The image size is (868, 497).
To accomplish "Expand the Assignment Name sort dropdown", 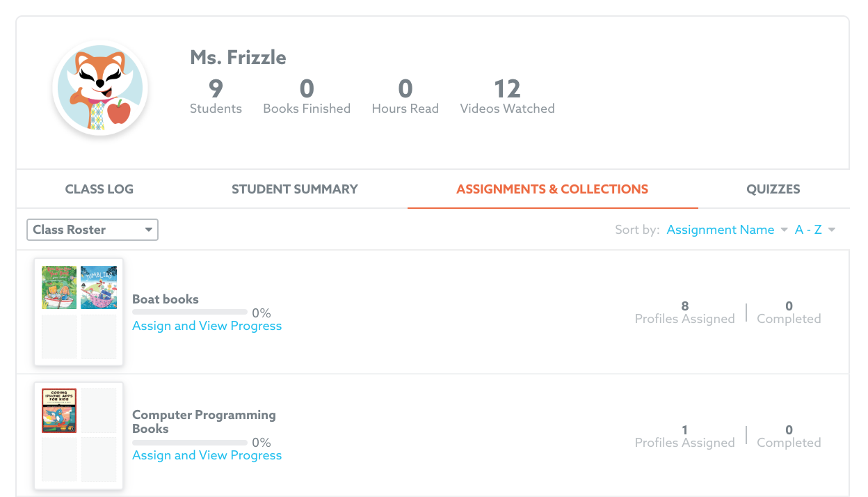I will pyautogui.click(x=727, y=230).
